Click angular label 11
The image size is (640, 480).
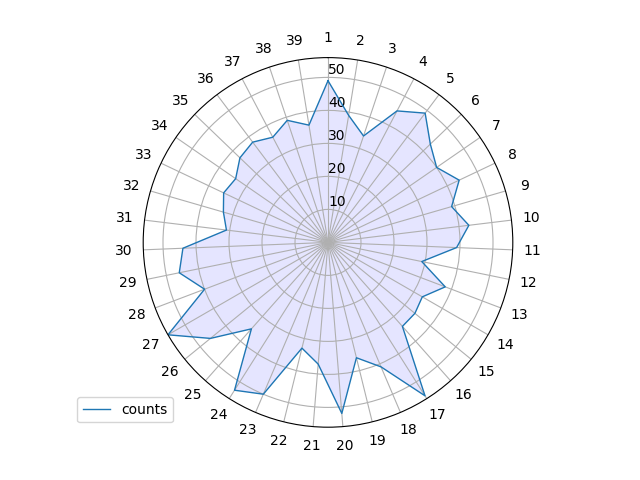point(532,250)
